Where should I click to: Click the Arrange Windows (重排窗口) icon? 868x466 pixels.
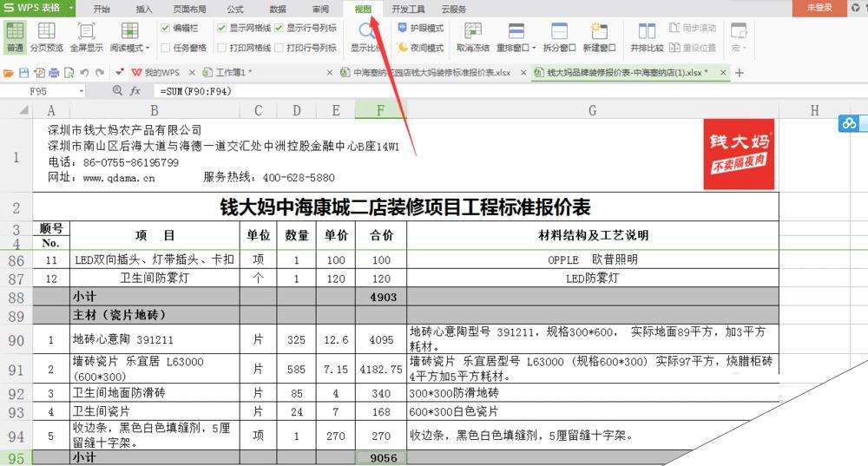[516, 31]
